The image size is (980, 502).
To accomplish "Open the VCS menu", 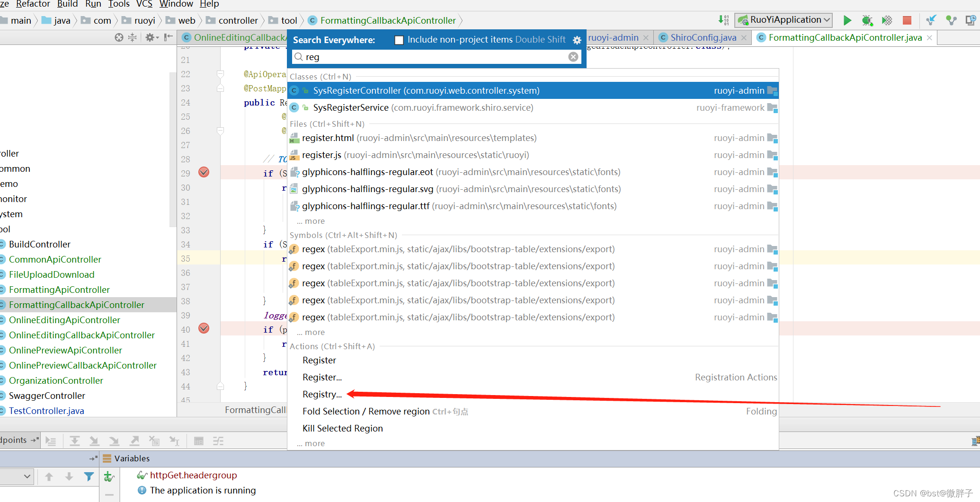I will [144, 4].
